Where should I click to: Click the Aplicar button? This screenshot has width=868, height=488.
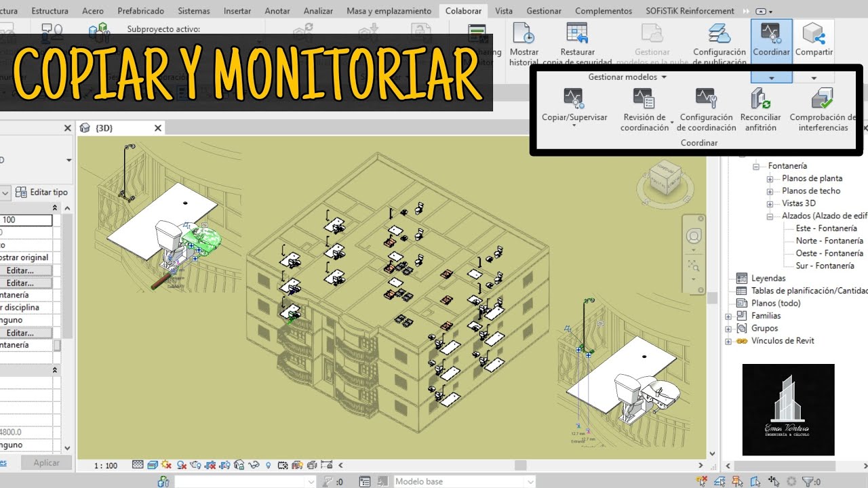tap(46, 463)
